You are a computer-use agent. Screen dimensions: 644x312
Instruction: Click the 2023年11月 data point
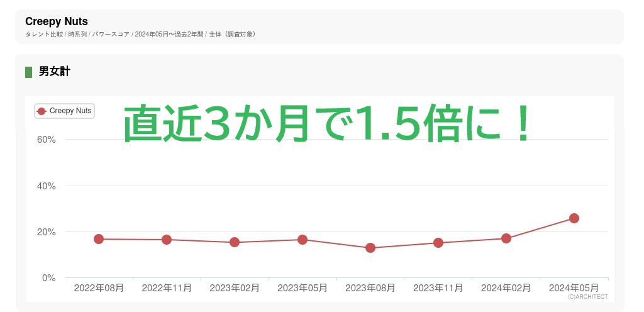pos(438,243)
